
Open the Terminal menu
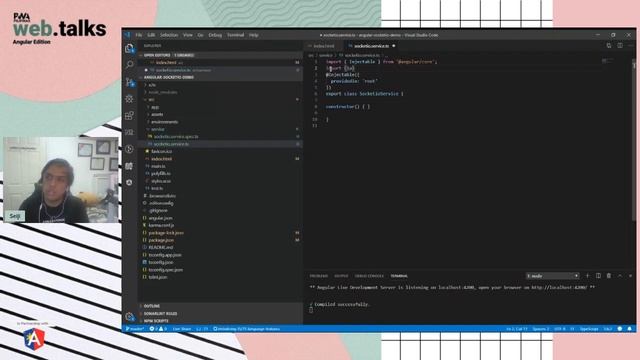(x=236, y=35)
